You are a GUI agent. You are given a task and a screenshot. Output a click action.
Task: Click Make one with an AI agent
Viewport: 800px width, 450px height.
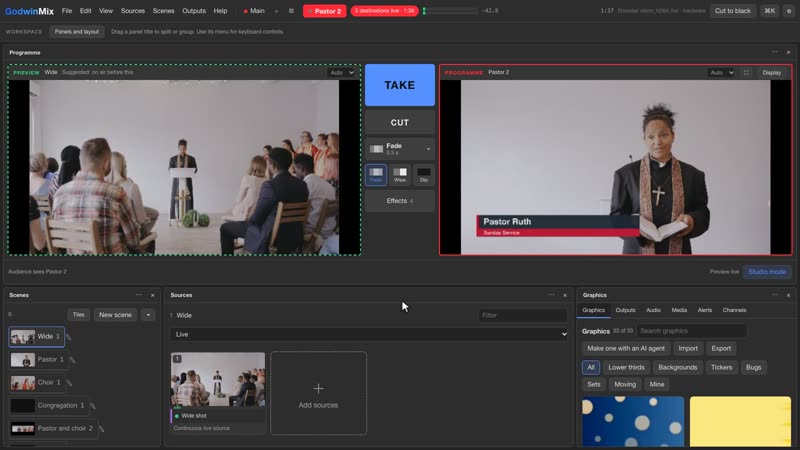(x=626, y=348)
